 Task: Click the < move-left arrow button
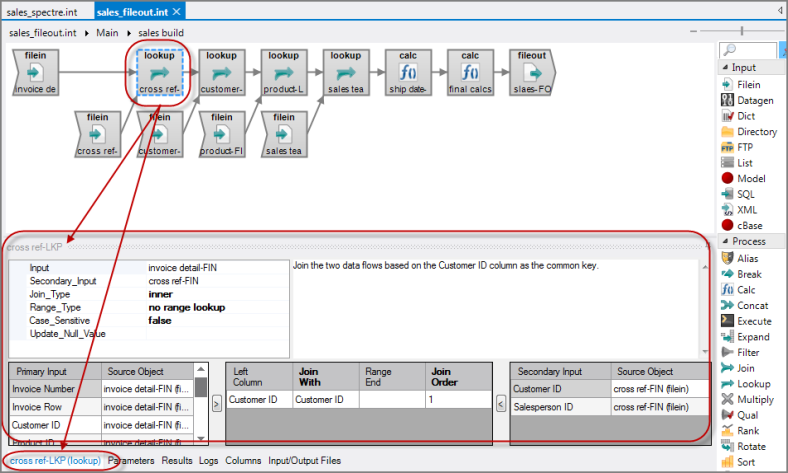coord(501,403)
